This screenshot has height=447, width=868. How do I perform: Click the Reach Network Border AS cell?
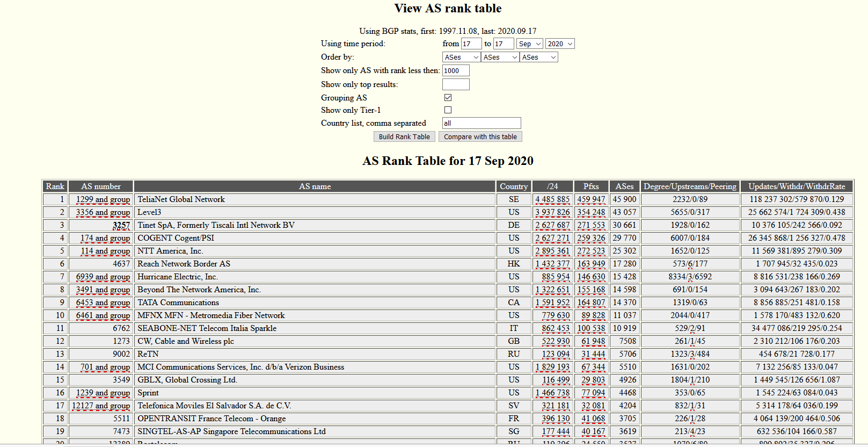(315, 264)
